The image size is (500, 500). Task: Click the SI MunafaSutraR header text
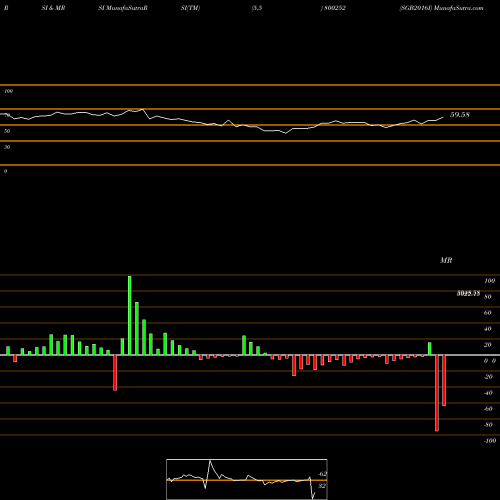click(x=123, y=8)
